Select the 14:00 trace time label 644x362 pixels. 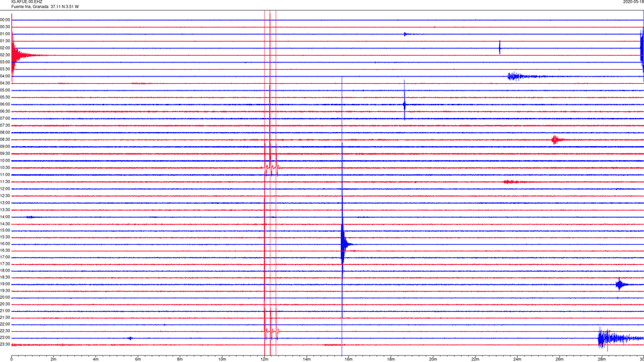click(x=5, y=217)
